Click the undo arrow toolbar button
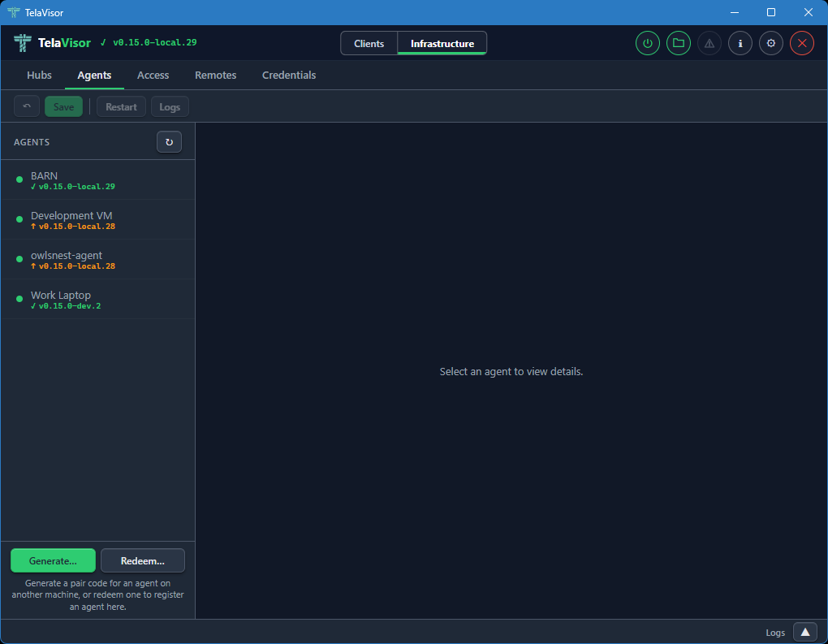This screenshot has width=828, height=644. [27, 106]
